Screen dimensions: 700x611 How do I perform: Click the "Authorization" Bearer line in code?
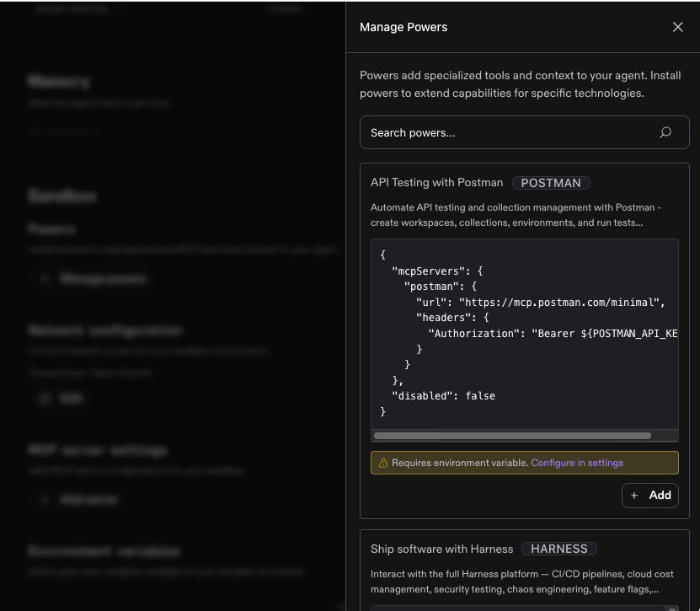(x=553, y=334)
